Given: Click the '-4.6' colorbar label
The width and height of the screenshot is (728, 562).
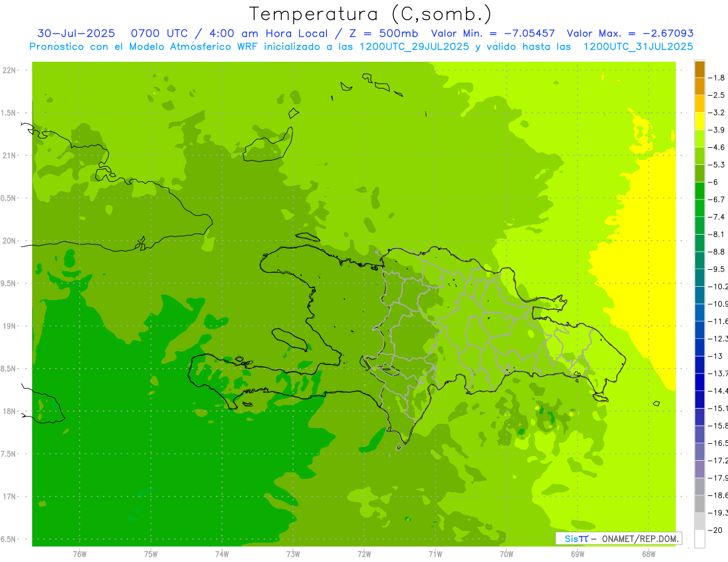Looking at the screenshot, I should tap(717, 147).
